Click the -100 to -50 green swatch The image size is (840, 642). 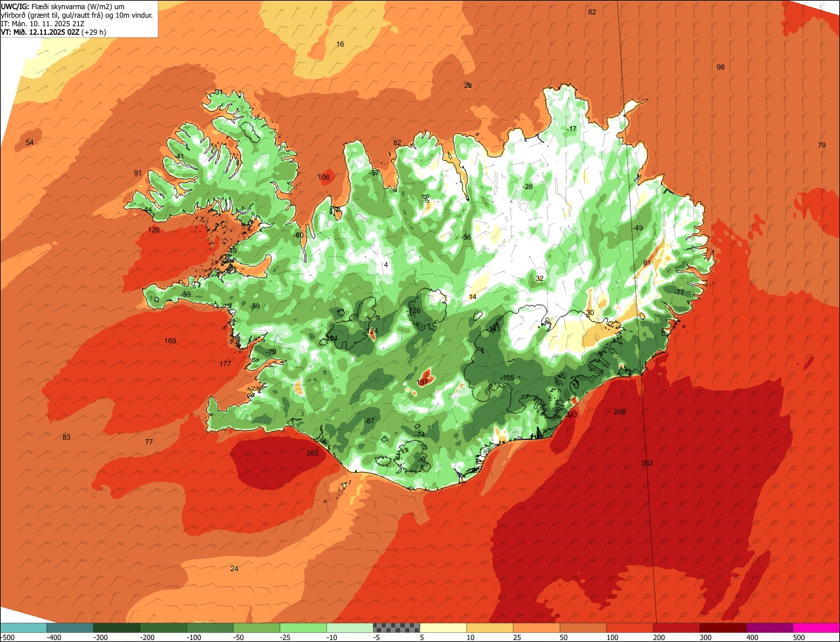point(210,628)
